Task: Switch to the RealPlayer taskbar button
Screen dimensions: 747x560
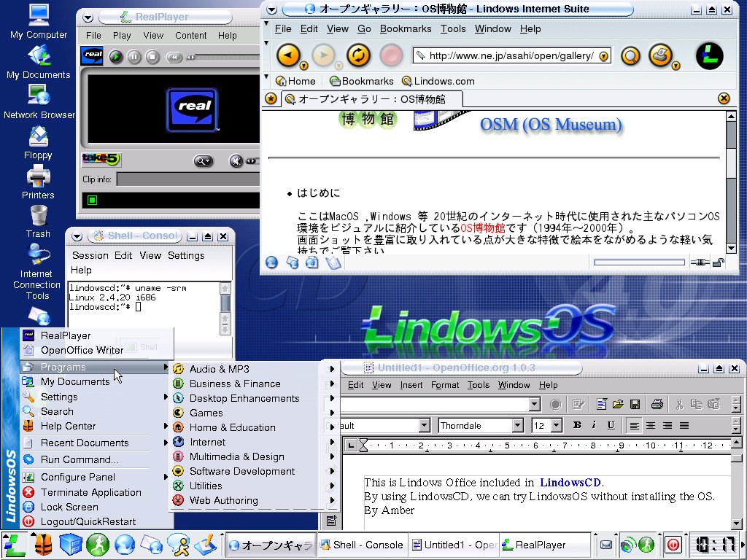Action: 543,545
